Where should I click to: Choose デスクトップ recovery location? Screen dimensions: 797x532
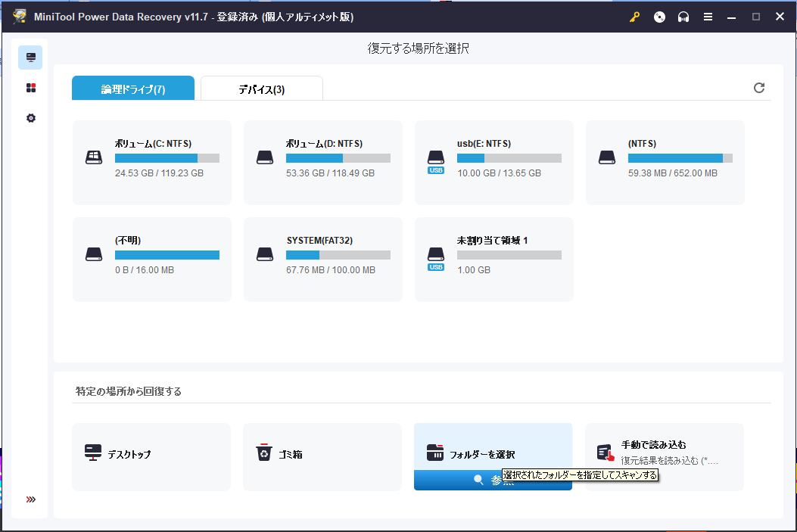[151, 457]
